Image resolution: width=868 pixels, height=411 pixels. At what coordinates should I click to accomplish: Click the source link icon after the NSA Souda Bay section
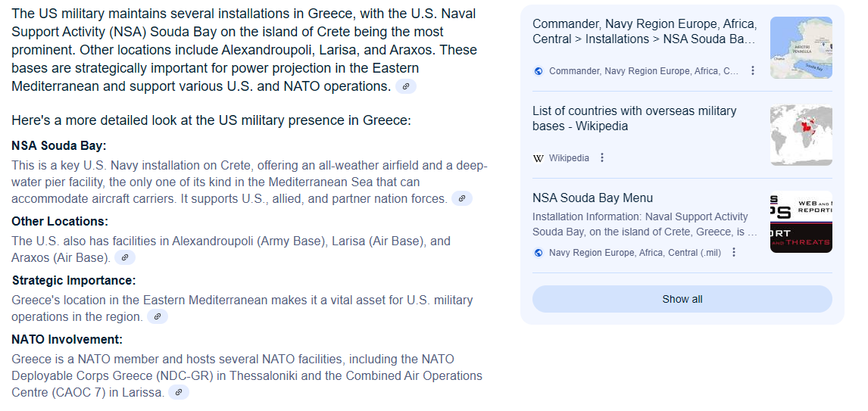tap(462, 198)
